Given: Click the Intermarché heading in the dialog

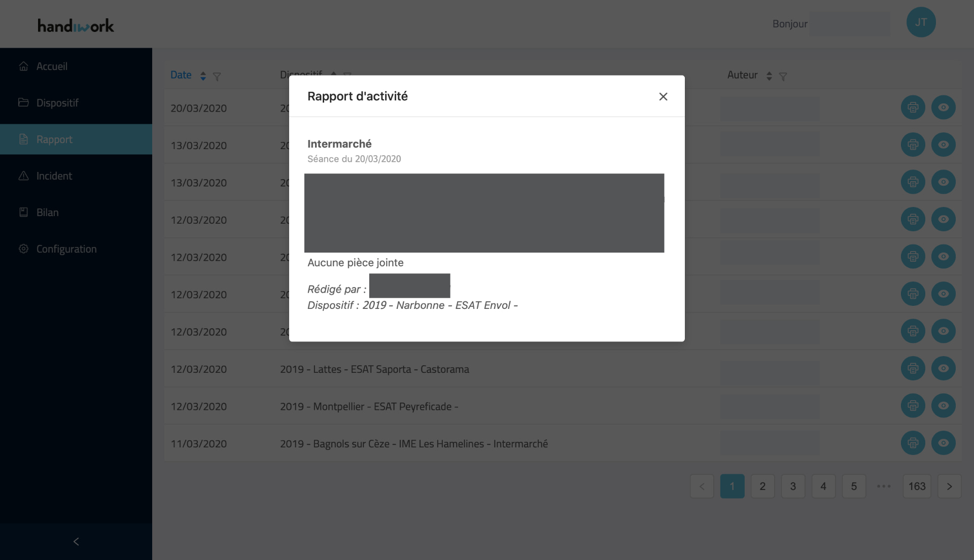Looking at the screenshot, I should [x=339, y=144].
